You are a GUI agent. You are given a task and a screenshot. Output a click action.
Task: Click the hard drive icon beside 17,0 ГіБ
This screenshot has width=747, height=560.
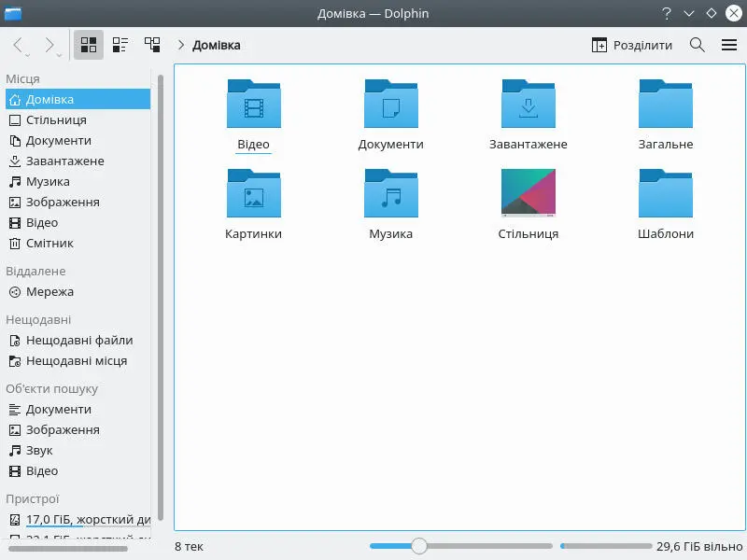[15, 520]
